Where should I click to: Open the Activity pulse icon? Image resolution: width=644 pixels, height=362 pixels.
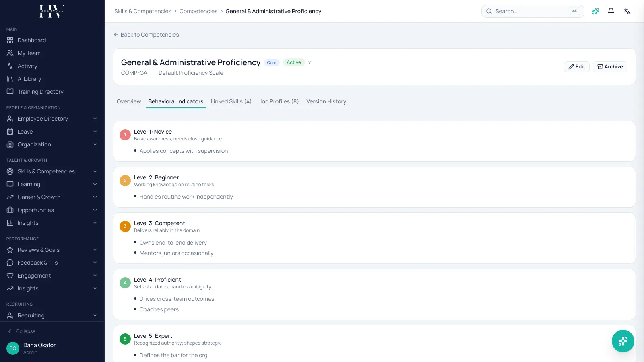(10, 66)
